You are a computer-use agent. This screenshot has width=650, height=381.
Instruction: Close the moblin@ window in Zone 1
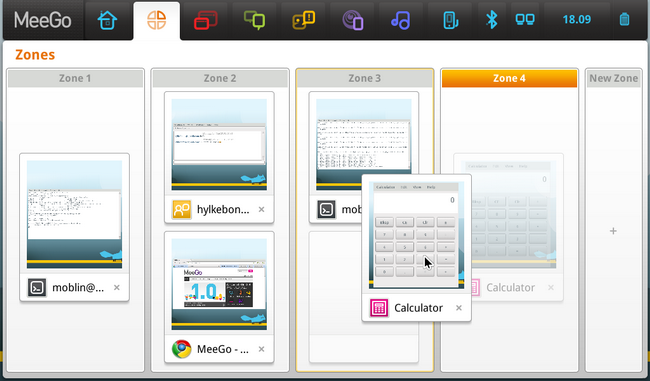117,287
